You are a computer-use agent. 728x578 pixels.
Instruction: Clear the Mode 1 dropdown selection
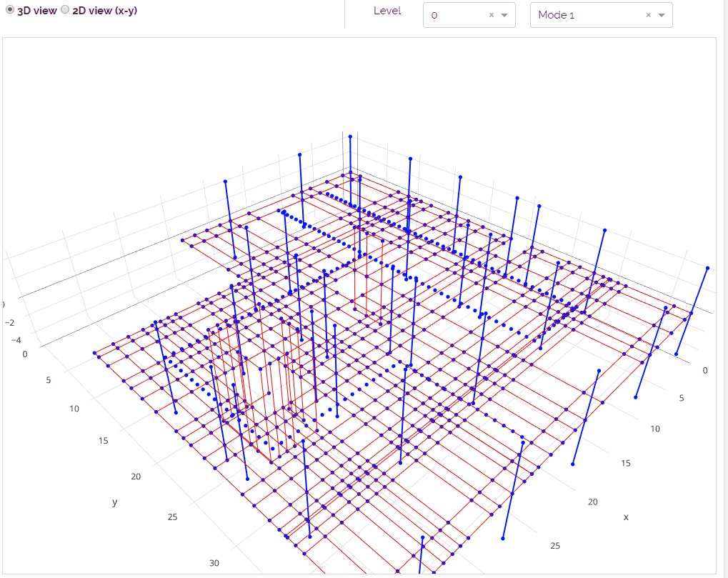coord(648,15)
